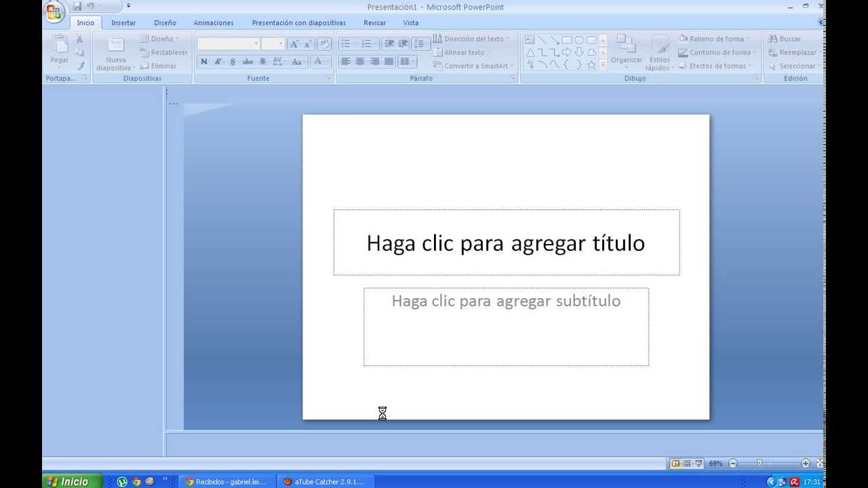The height and width of the screenshot is (488, 868).
Task: Choose the down block arrow shape
Action: (579, 52)
